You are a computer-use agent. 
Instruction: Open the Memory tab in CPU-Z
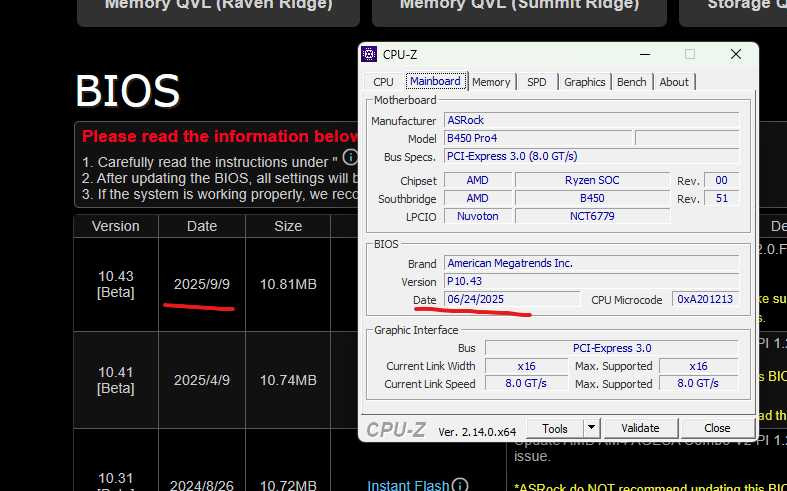(x=491, y=82)
